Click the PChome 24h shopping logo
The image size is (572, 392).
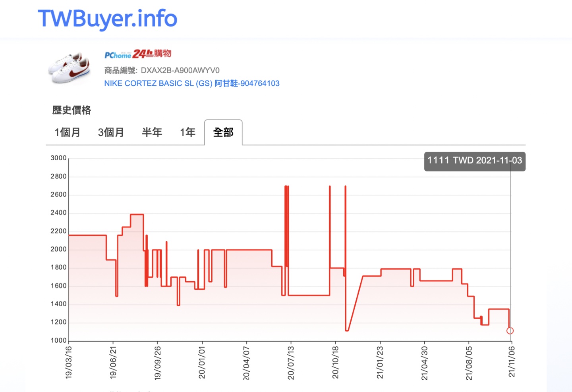[x=137, y=54]
